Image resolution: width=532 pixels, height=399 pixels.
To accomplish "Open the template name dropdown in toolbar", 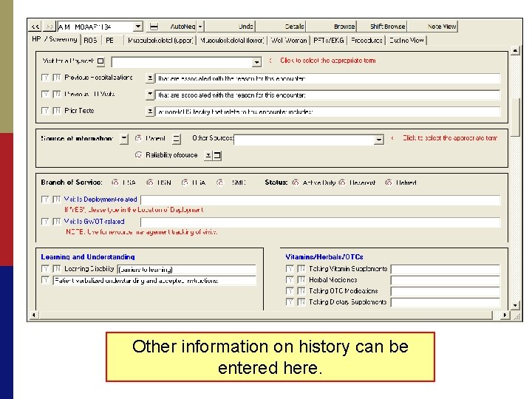I will (x=137, y=27).
